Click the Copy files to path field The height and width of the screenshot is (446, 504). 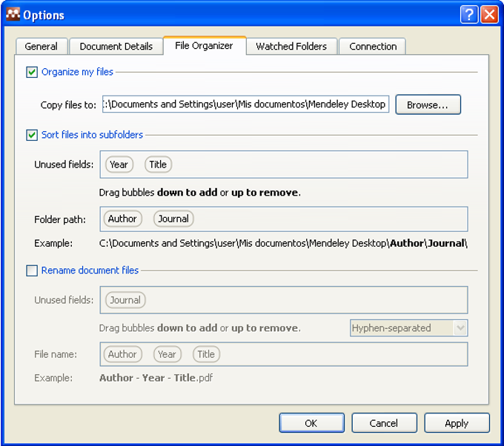point(245,104)
